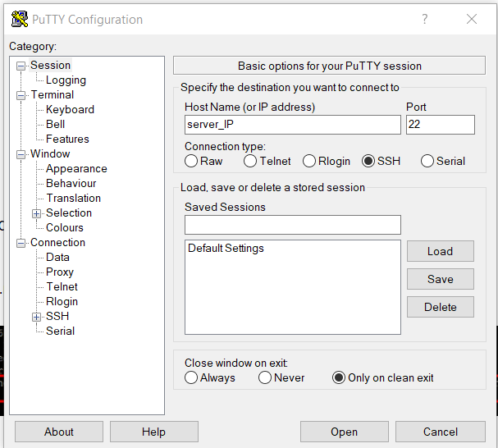This screenshot has width=498, height=448.
Task: Click the Port number field
Action: click(440, 125)
